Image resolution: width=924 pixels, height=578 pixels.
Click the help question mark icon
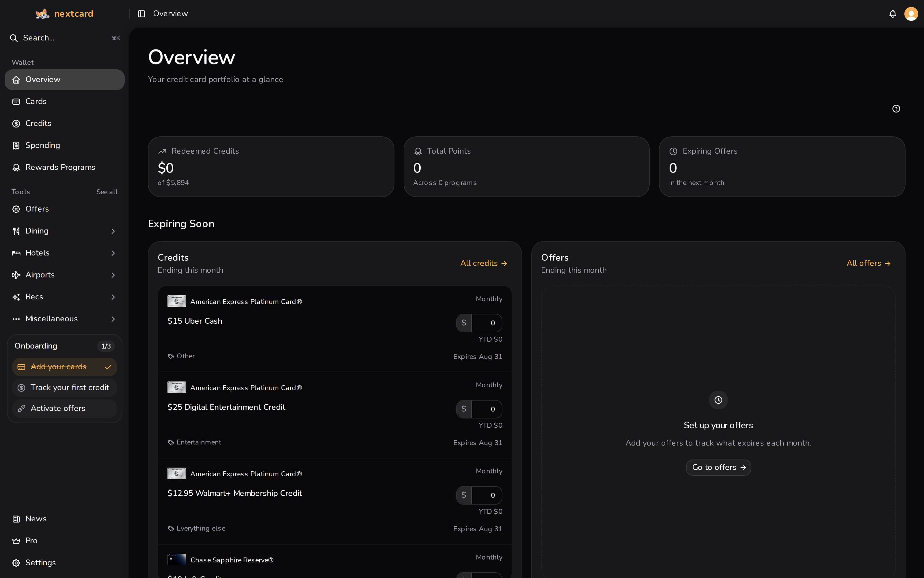tap(896, 109)
